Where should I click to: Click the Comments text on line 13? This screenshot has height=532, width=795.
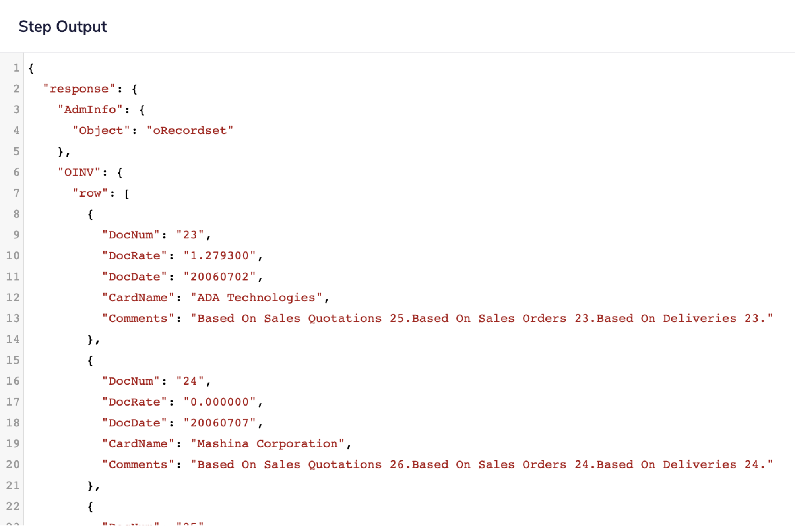pyautogui.click(x=481, y=318)
